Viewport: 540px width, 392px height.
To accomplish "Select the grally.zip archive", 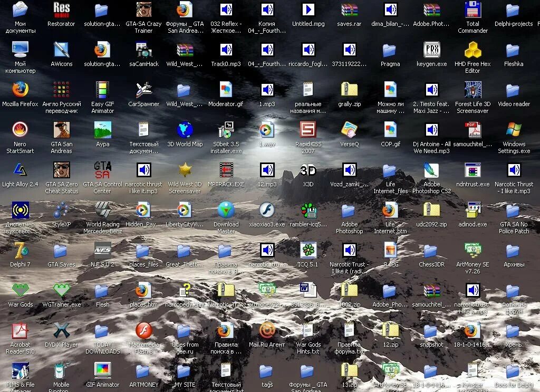I will (x=349, y=90).
